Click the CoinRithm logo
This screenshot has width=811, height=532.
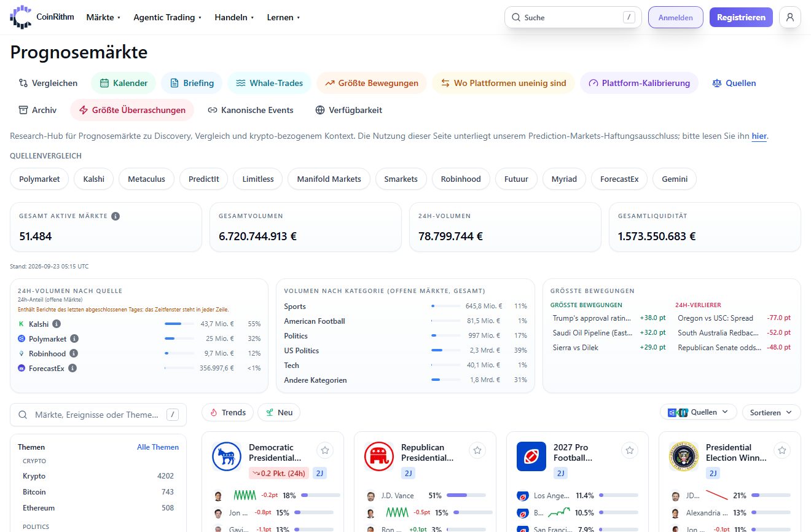pos(42,17)
